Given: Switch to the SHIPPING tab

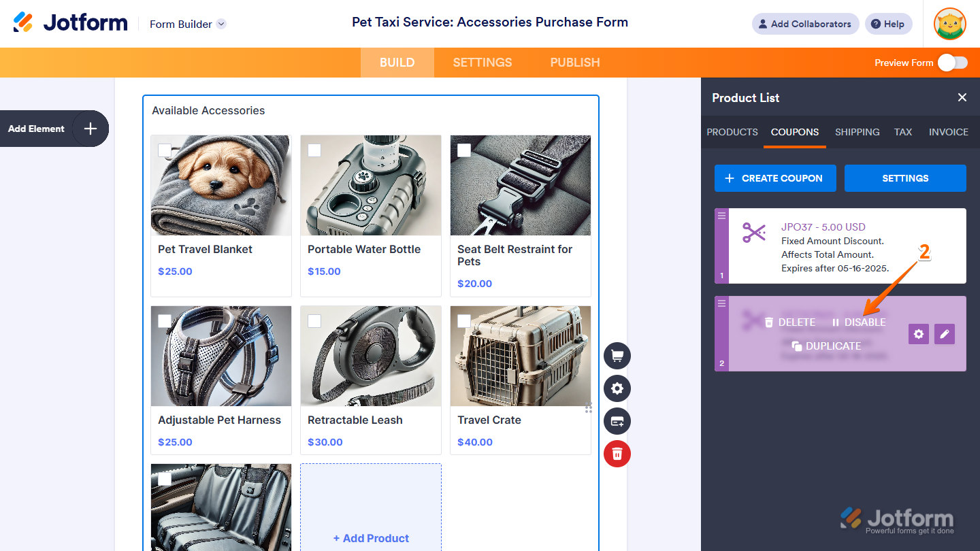Looking at the screenshot, I should pos(857,132).
